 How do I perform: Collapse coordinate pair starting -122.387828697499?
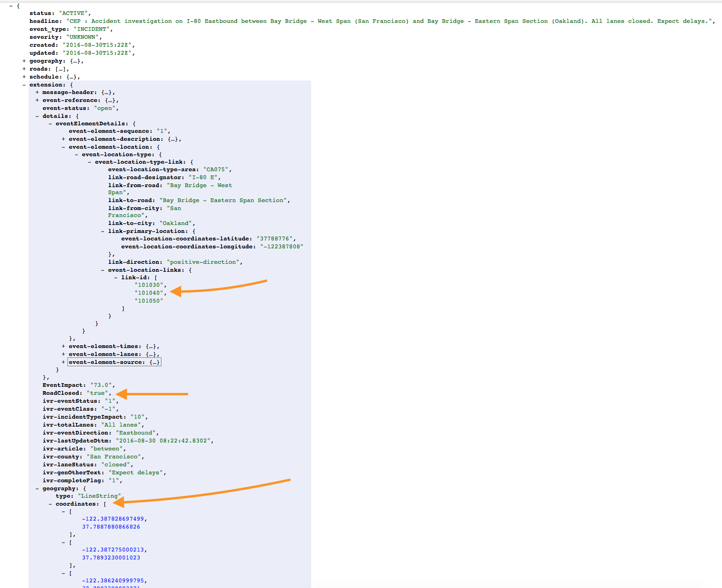[63, 512]
